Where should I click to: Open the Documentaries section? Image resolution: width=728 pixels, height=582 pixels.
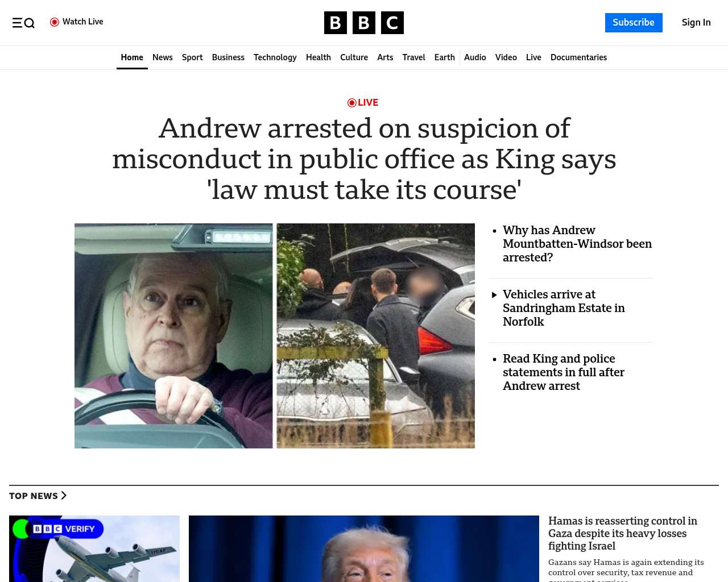(x=578, y=57)
